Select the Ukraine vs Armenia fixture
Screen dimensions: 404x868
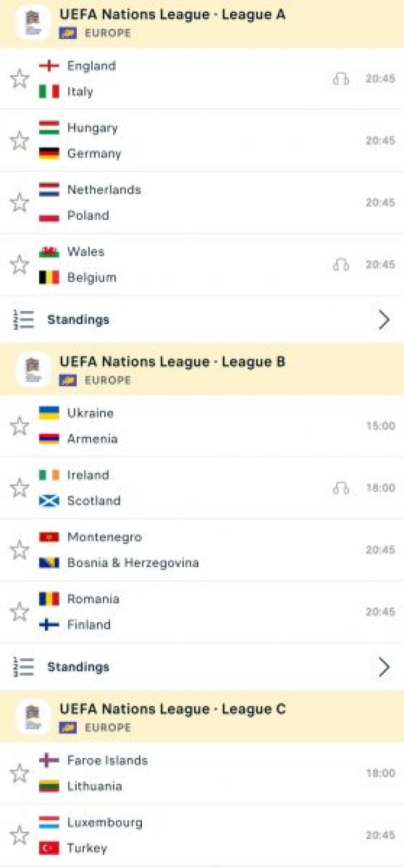[202, 426]
